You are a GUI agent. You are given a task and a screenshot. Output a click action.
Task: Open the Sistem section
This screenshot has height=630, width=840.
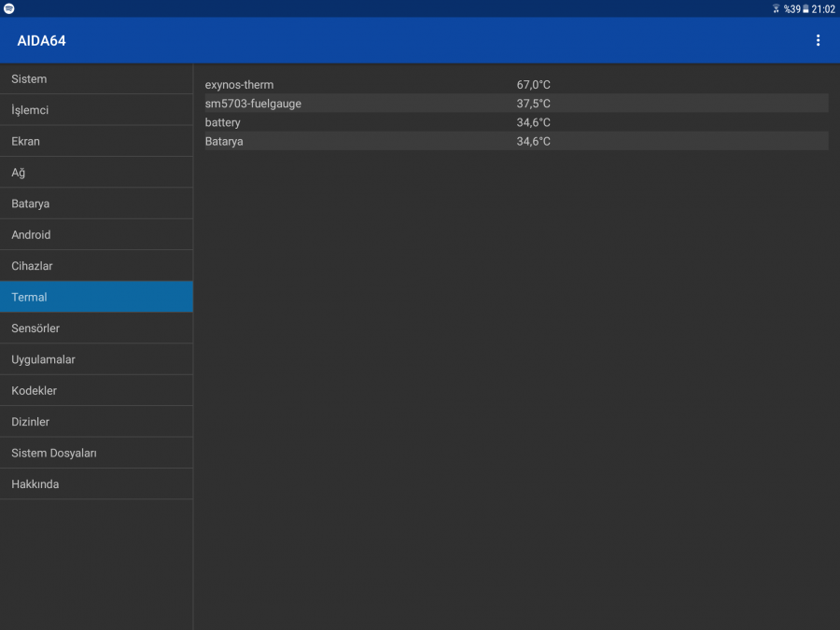coord(96,78)
